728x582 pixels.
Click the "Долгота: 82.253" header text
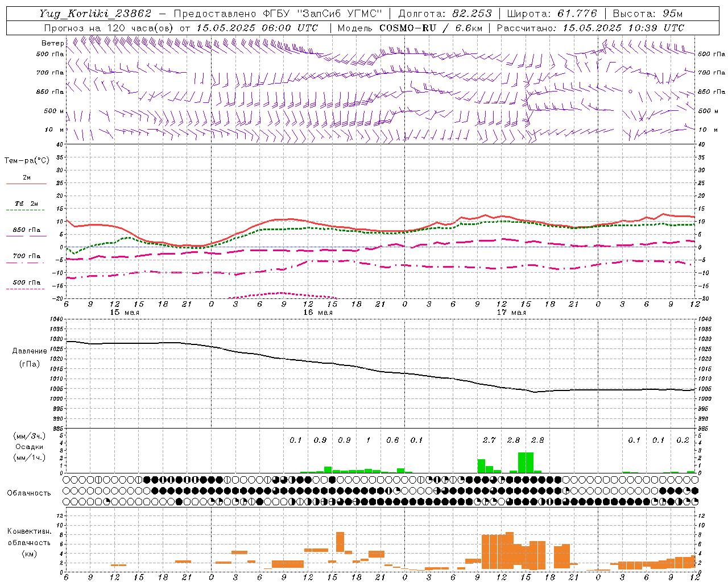(x=446, y=14)
